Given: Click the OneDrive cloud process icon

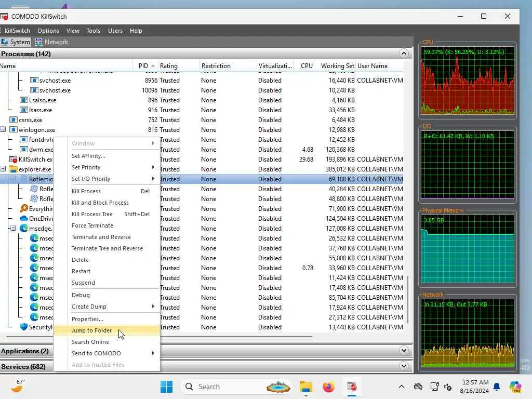Looking at the screenshot, I should pos(24,218).
